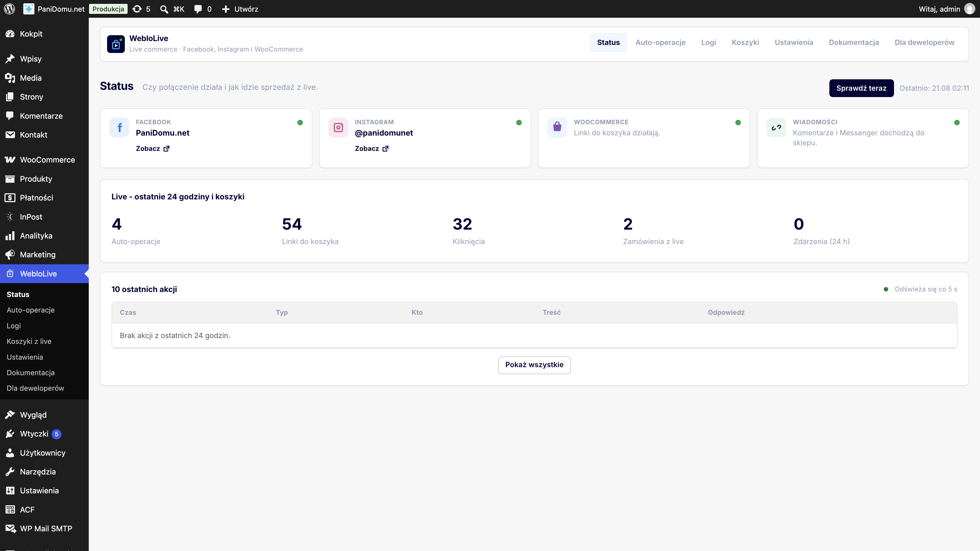Click the Narzędzia wrench icon
Screen dimensions: 980x551
(x=10, y=471)
